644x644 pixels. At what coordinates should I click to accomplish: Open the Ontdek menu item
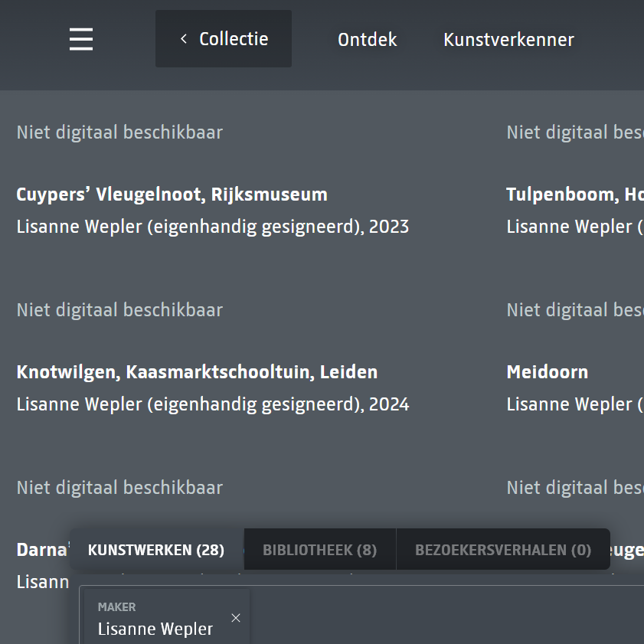click(367, 40)
